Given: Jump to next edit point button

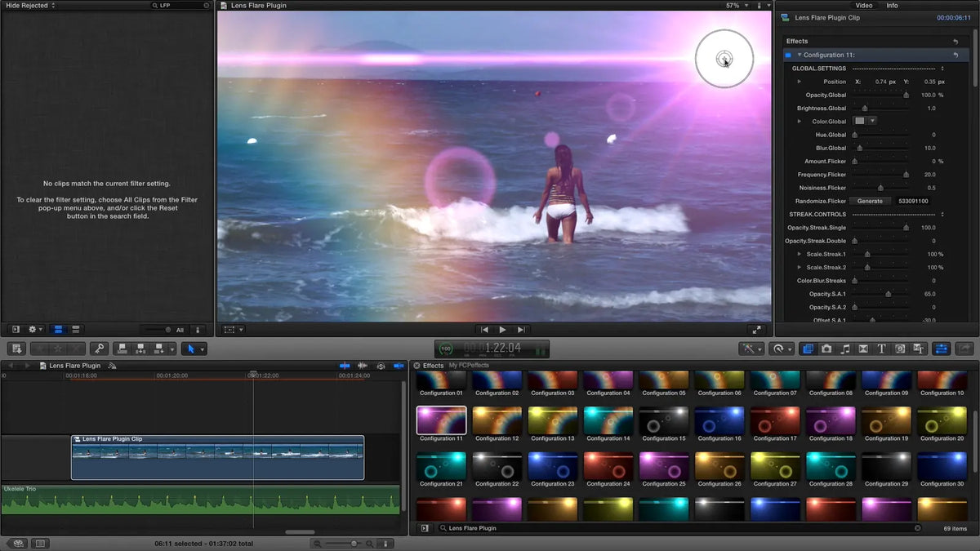Looking at the screenshot, I should [521, 330].
